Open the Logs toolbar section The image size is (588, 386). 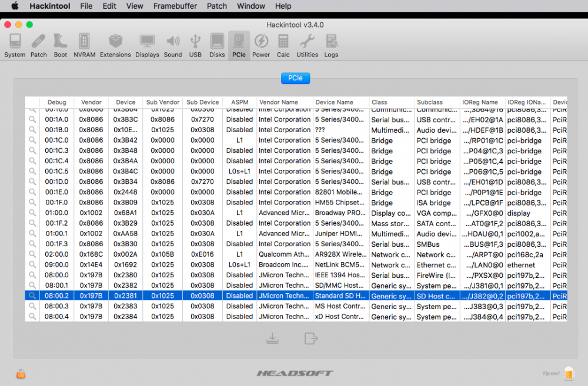point(331,46)
